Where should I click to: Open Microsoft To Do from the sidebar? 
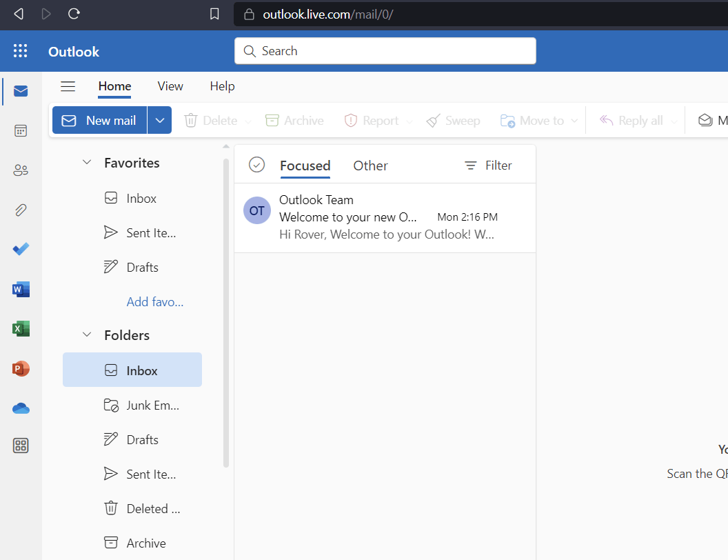point(21,249)
